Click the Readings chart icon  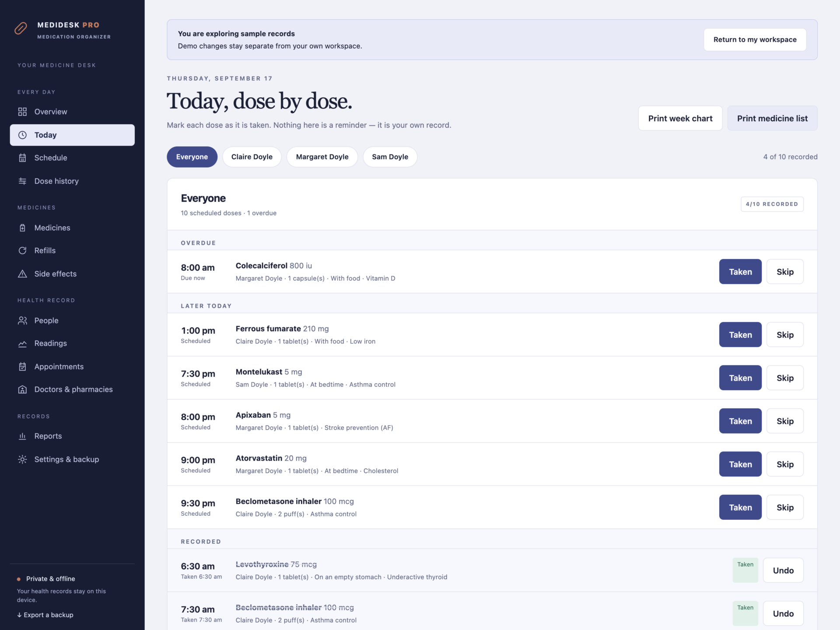(22, 343)
